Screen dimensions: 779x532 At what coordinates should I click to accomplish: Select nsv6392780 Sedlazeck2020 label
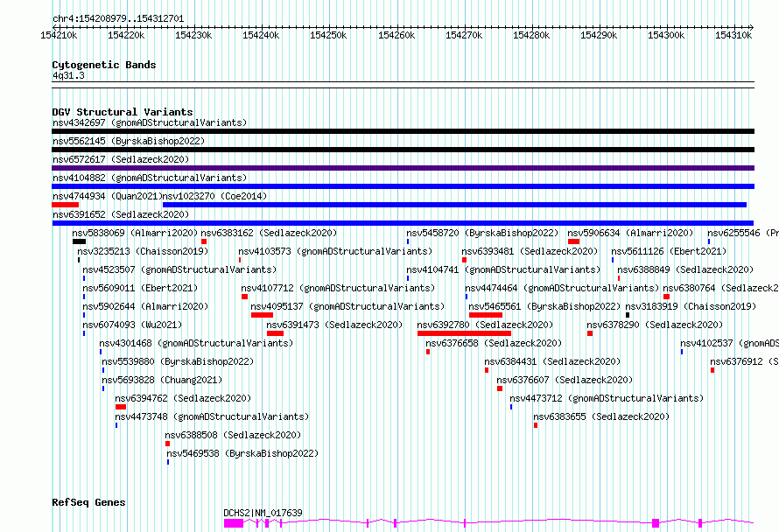pyautogui.click(x=486, y=325)
